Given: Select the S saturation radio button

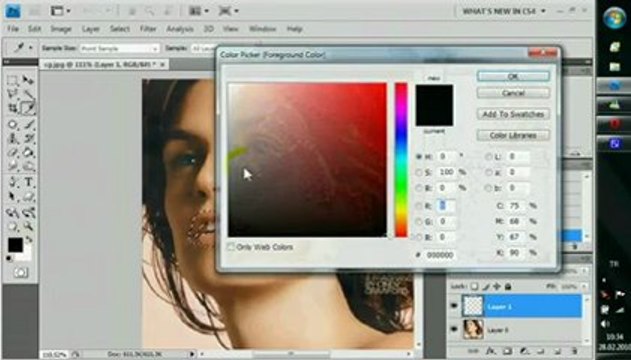Looking at the screenshot, I should [x=419, y=172].
